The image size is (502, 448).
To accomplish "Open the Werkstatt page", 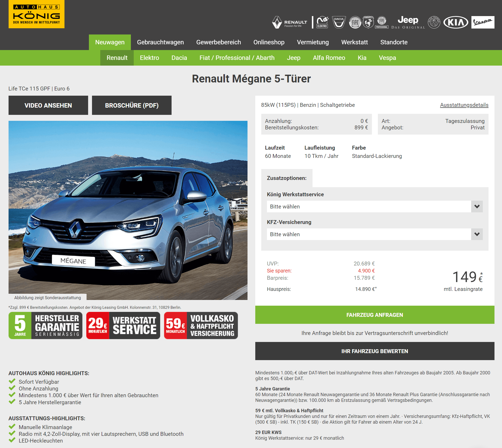I will click(355, 42).
